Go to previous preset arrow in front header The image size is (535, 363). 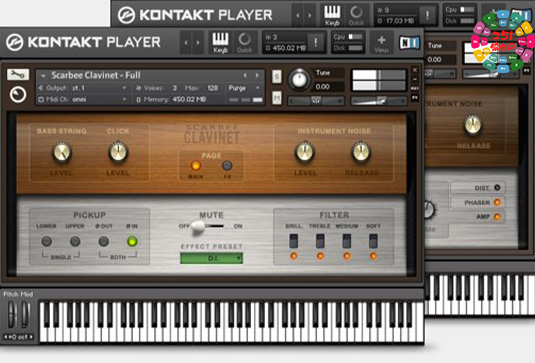186,43
